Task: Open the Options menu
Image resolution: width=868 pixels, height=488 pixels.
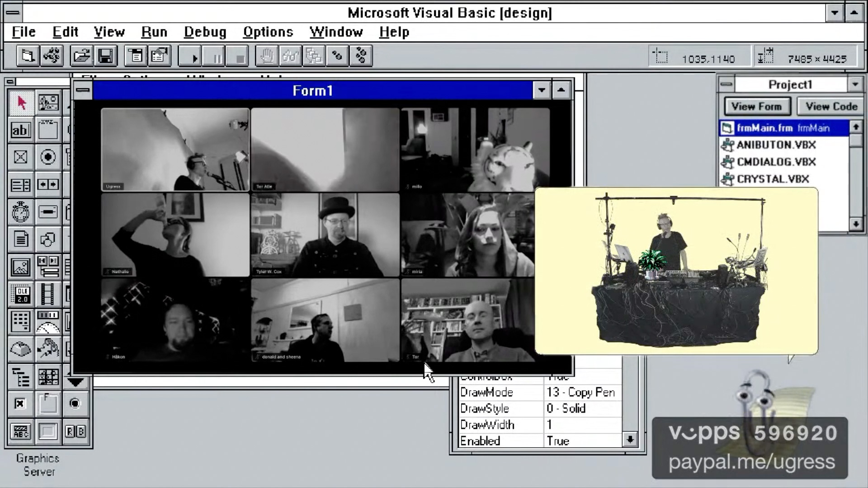Action: tap(268, 32)
